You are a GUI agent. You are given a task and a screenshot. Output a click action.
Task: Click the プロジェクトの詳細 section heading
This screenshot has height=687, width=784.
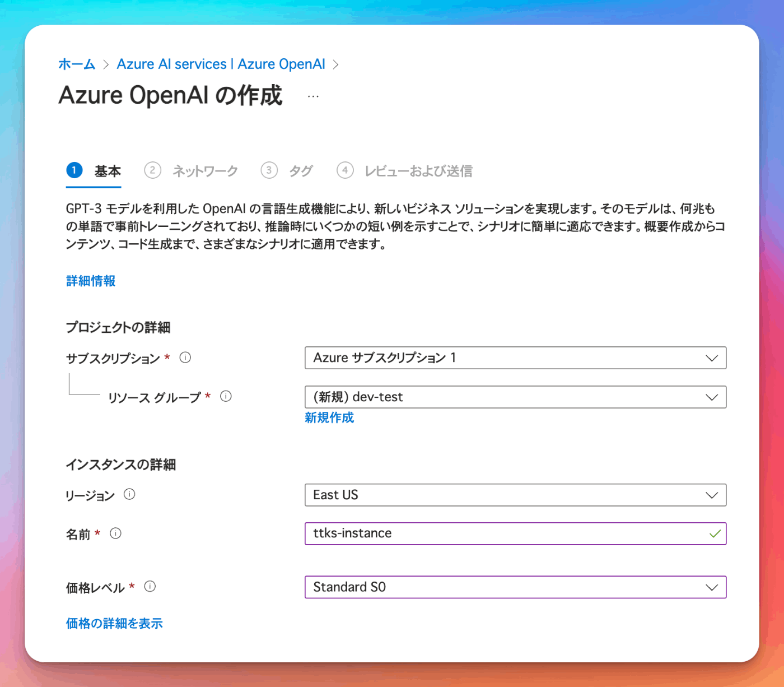point(118,327)
